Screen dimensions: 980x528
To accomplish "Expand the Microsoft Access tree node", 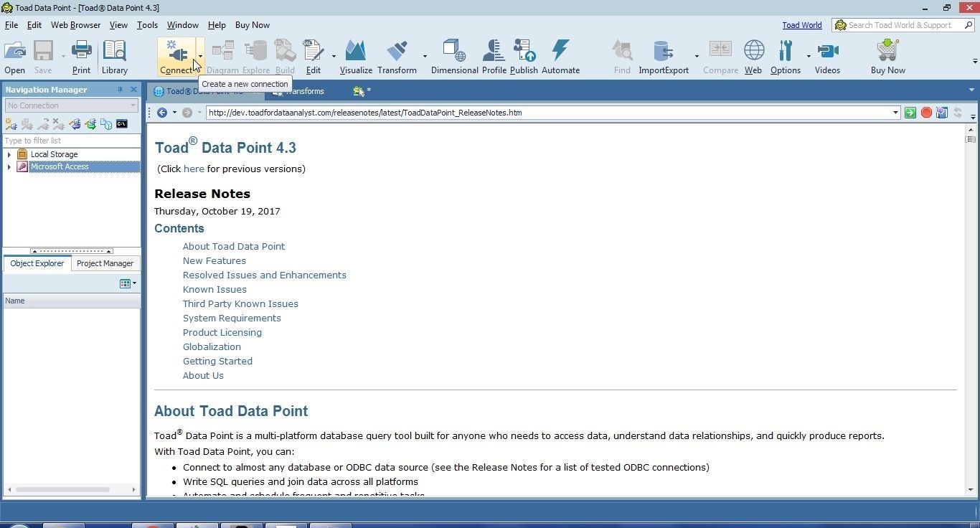I will (x=9, y=166).
